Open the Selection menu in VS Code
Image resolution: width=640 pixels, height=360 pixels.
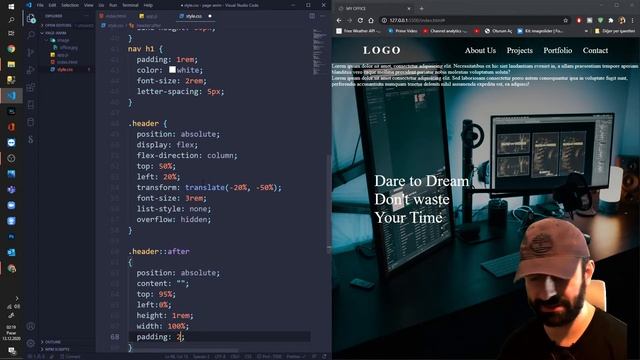click(70, 5)
